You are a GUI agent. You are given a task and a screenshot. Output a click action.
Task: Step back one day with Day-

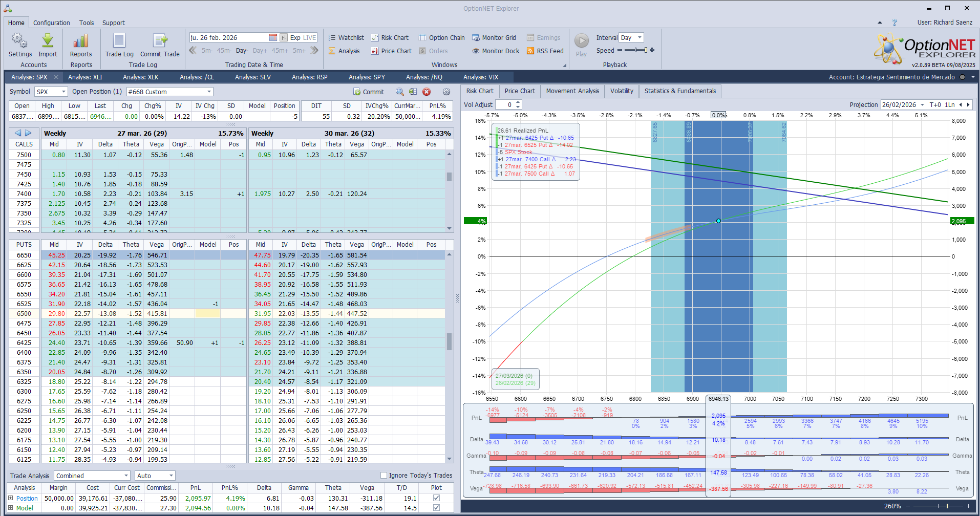(242, 51)
